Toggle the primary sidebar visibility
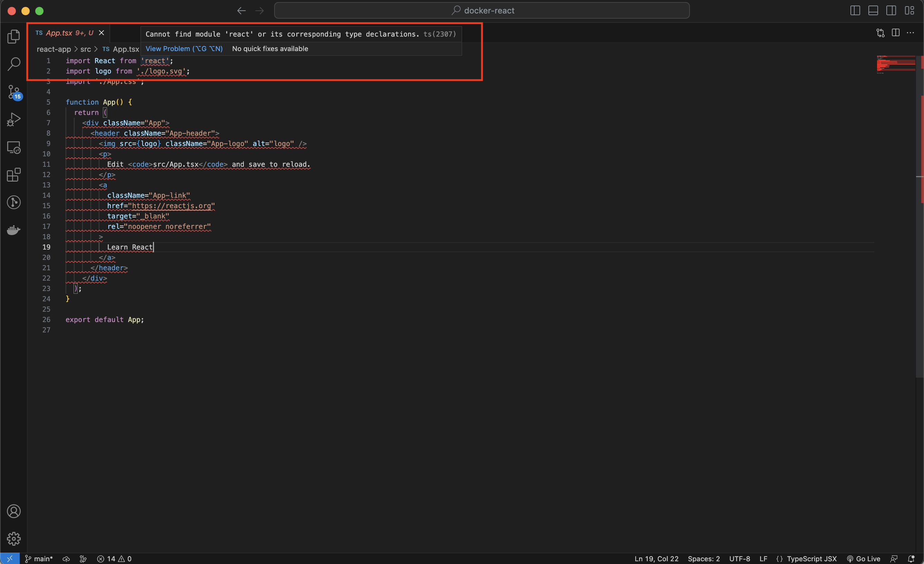 click(x=855, y=10)
